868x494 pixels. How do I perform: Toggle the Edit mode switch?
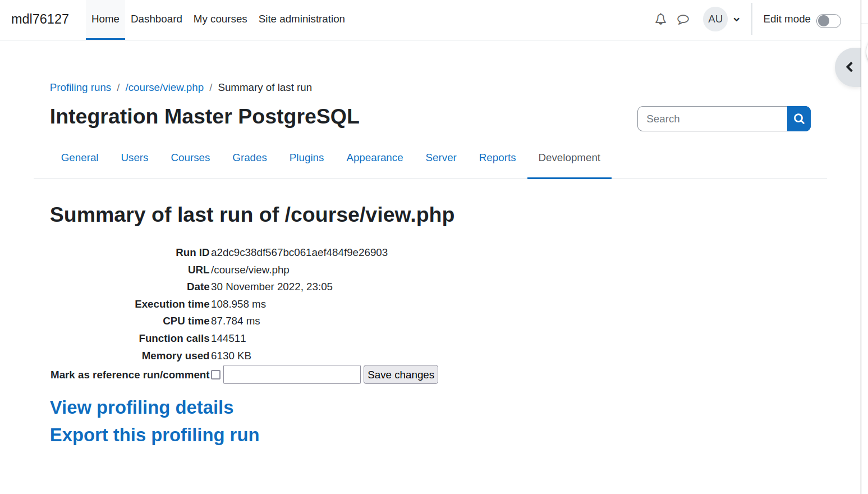point(829,21)
